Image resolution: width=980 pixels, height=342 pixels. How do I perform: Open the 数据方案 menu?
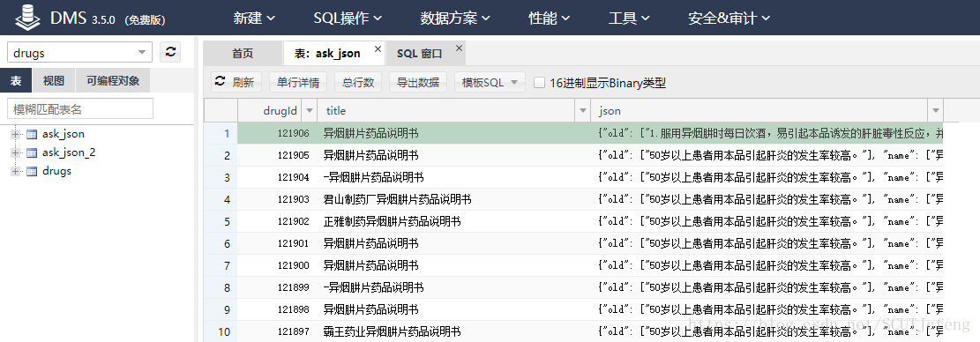click(455, 19)
